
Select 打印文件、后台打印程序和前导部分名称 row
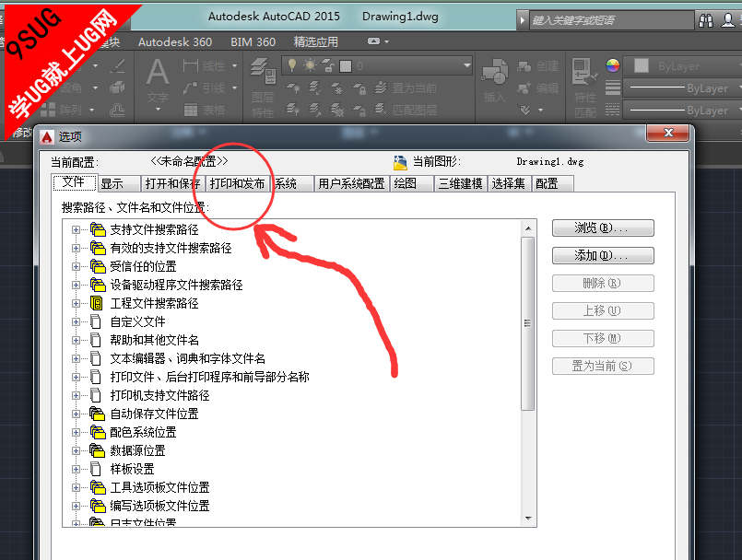point(209,378)
